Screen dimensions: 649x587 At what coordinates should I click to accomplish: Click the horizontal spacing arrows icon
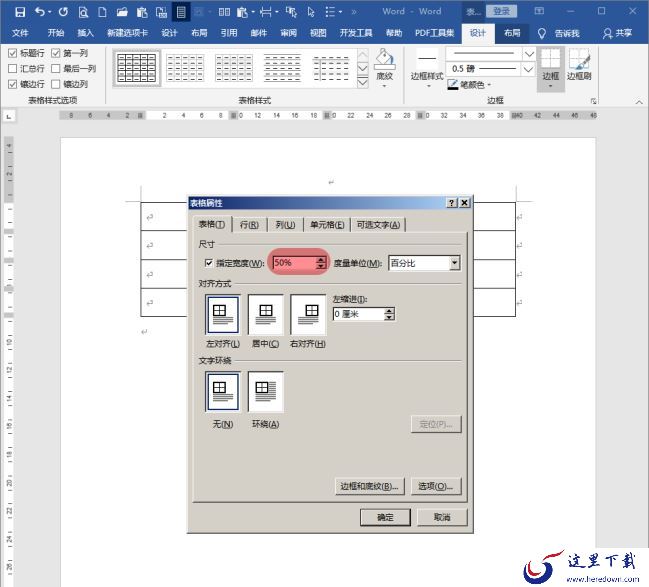266,12
